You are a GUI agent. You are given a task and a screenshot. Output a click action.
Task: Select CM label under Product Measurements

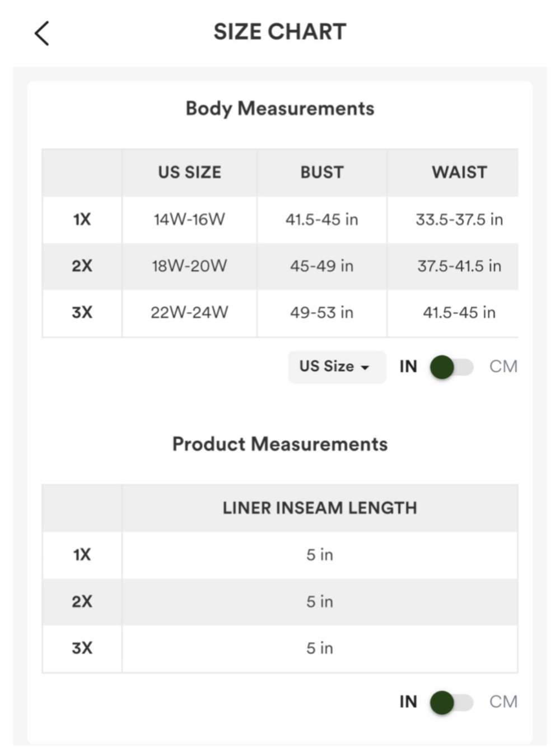click(x=503, y=702)
